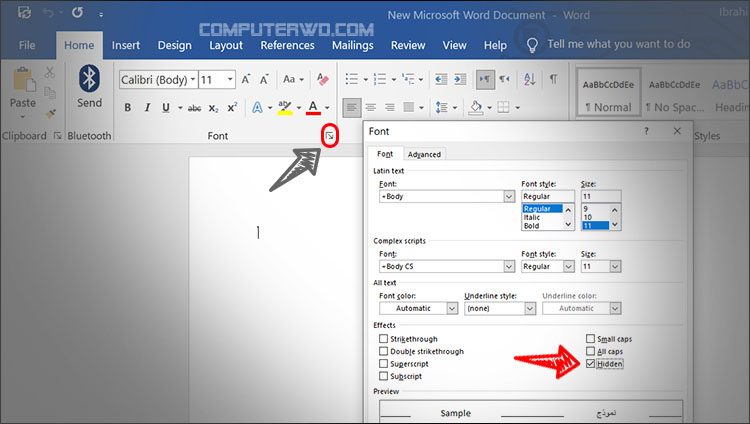Expand the Calibri (Body) font name dropdown
The width and height of the screenshot is (750, 424).
coord(193,79)
